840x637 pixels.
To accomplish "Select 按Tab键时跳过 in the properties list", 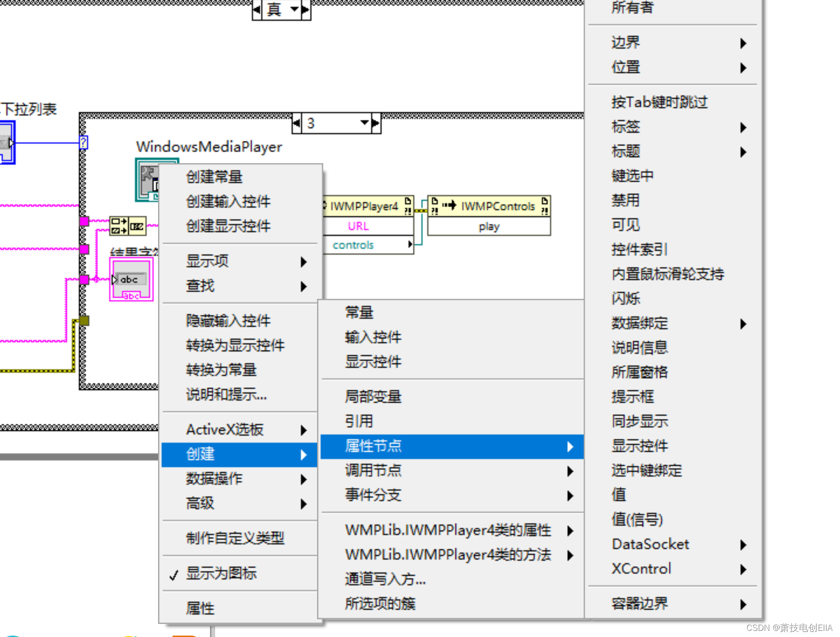I will 659,102.
